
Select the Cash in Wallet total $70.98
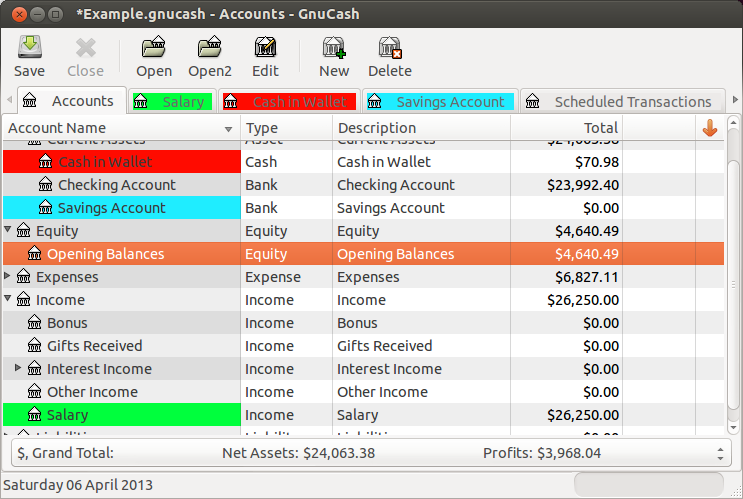click(x=597, y=162)
